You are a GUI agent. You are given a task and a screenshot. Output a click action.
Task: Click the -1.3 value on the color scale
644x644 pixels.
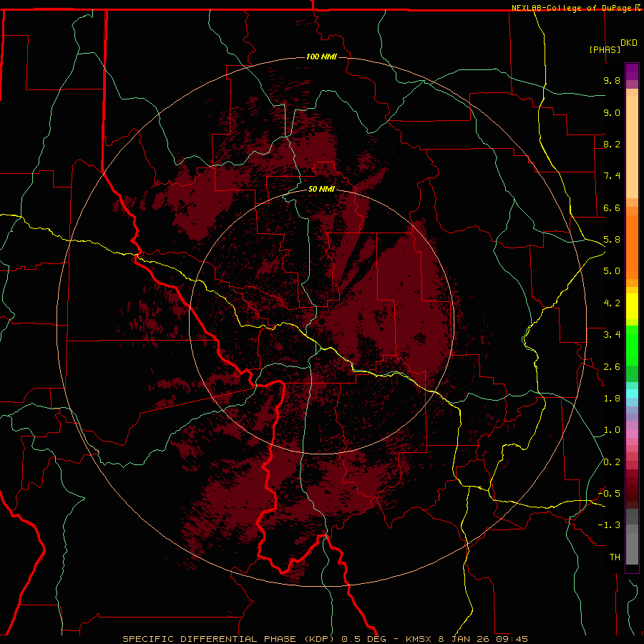pos(610,525)
